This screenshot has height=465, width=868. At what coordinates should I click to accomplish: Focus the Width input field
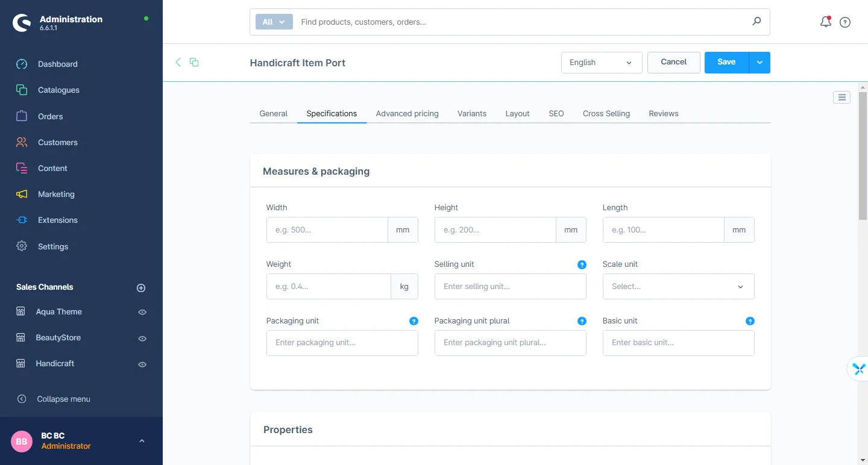[327, 230]
